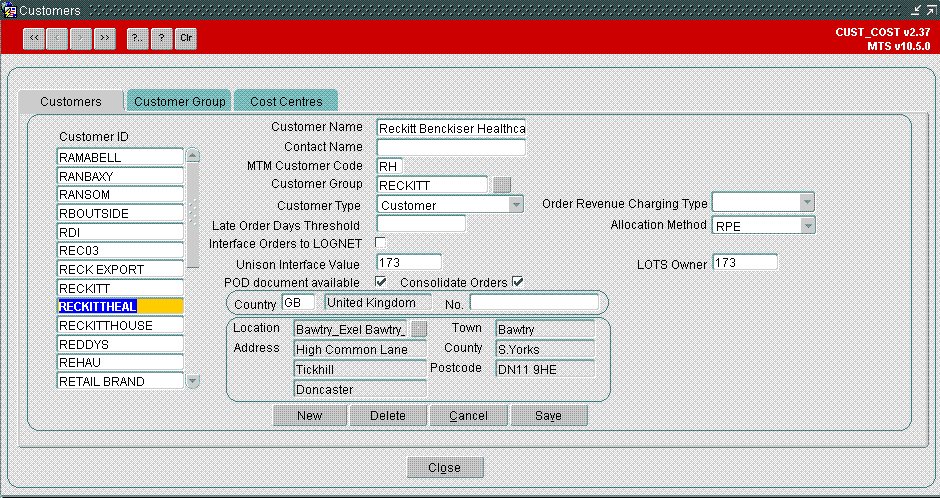Click Customer ID list scroll up arrow

pos(192,156)
